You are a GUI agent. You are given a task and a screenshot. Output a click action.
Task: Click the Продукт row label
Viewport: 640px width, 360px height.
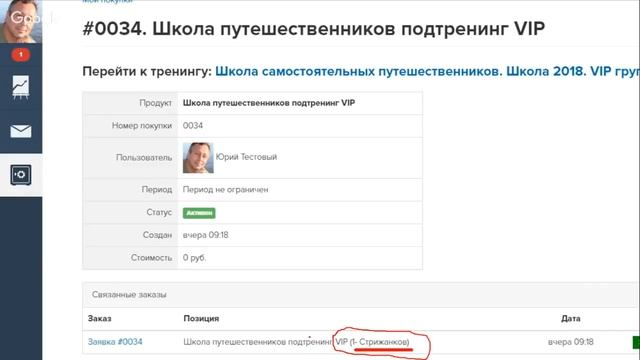(x=156, y=103)
